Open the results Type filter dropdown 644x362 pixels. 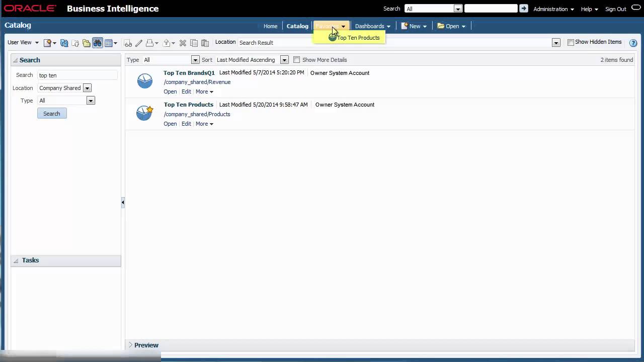click(x=195, y=60)
